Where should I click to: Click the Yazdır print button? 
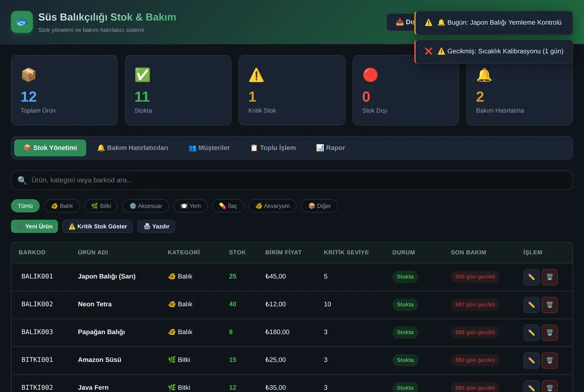[156, 226]
